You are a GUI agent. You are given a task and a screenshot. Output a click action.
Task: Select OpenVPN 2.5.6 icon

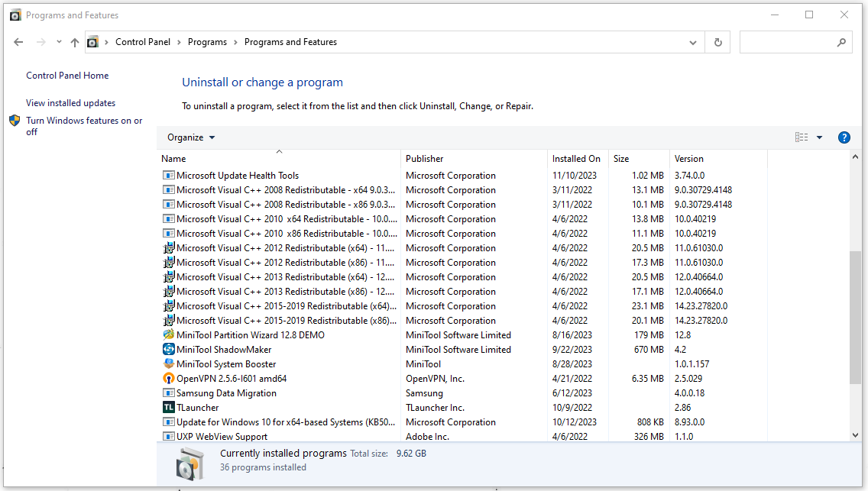pos(168,378)
